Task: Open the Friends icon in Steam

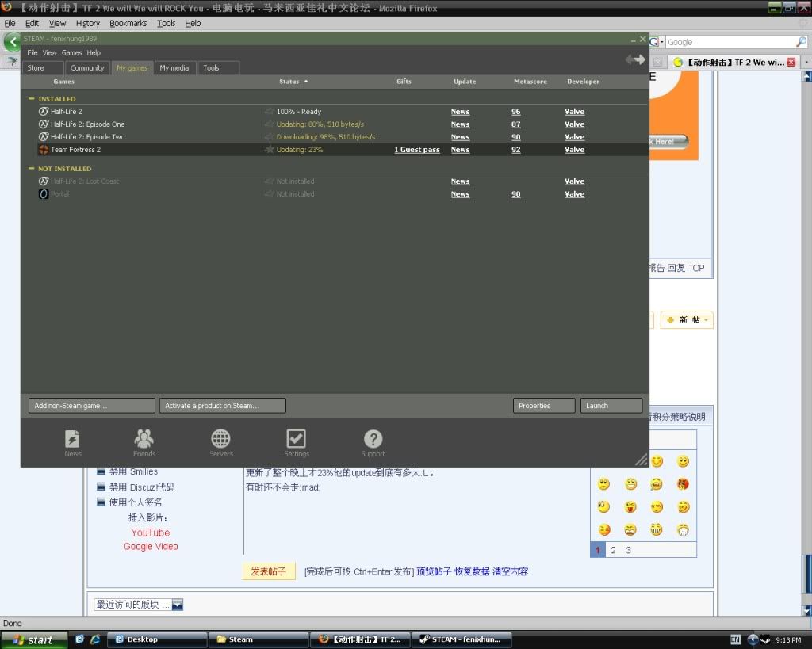Action: pyautogui.click(x=144, y=443)
